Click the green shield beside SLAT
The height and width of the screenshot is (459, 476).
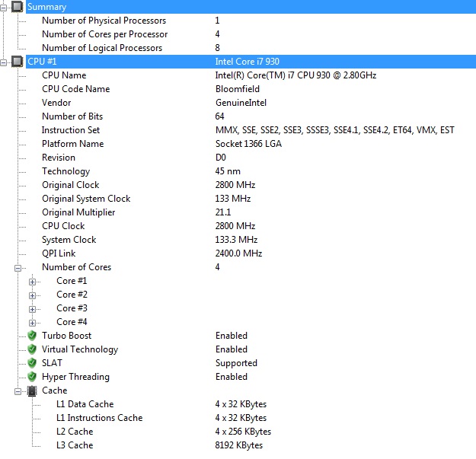32,363
